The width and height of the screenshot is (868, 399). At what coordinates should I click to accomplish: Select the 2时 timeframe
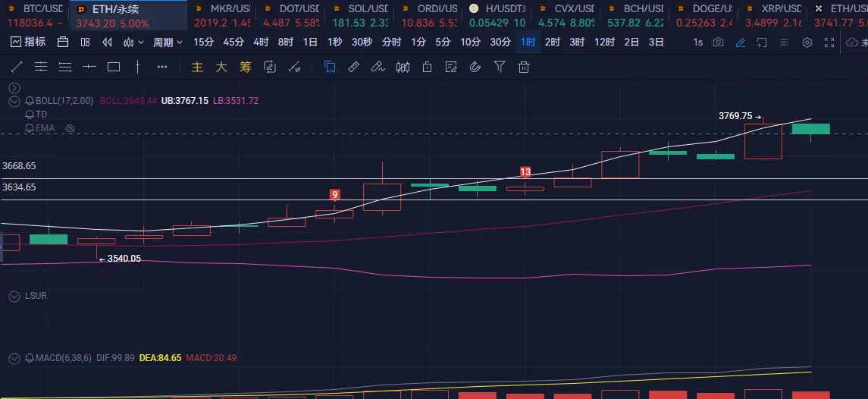click(553, 42)
